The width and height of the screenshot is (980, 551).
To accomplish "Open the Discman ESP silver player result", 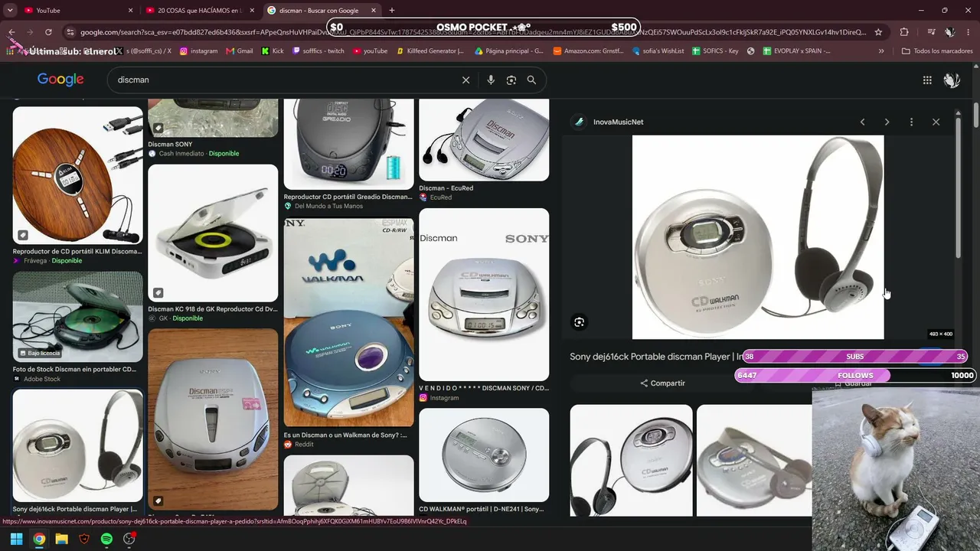I will pos(213,419).
